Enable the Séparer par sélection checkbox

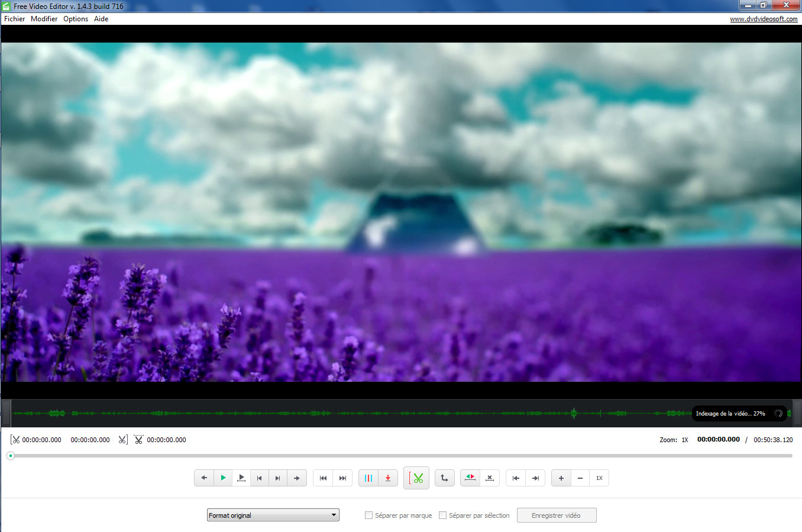tap(442, 515)
